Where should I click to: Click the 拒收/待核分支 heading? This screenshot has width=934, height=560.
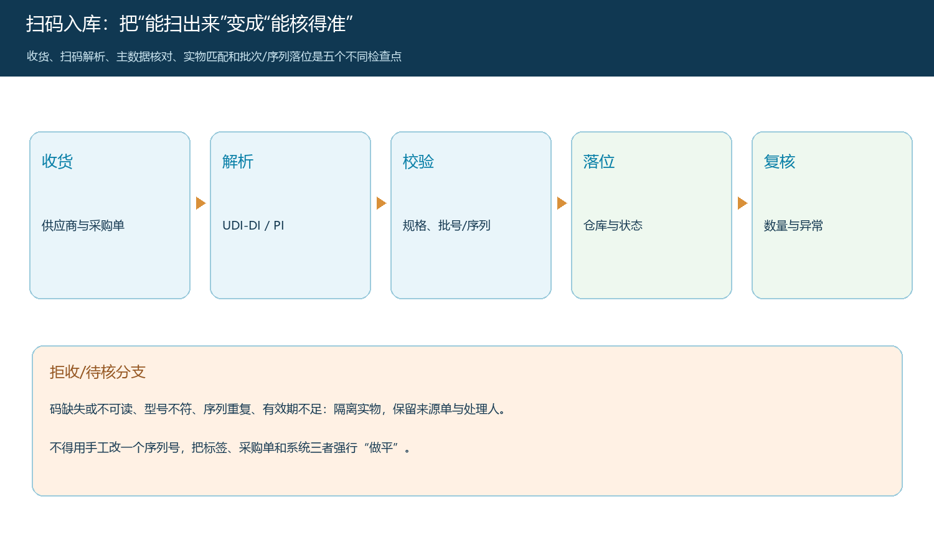[x=98, y=372]
